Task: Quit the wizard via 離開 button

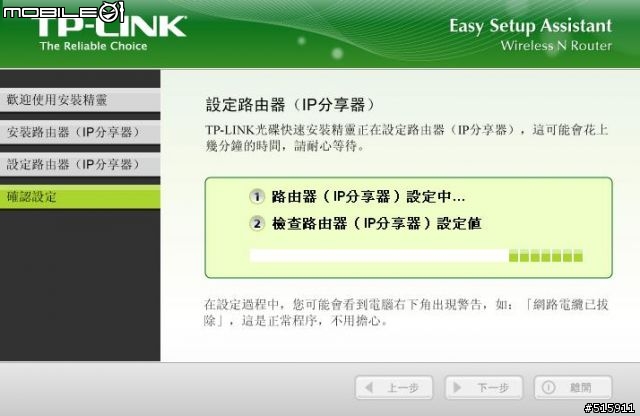Action: [x=573, y=387]
